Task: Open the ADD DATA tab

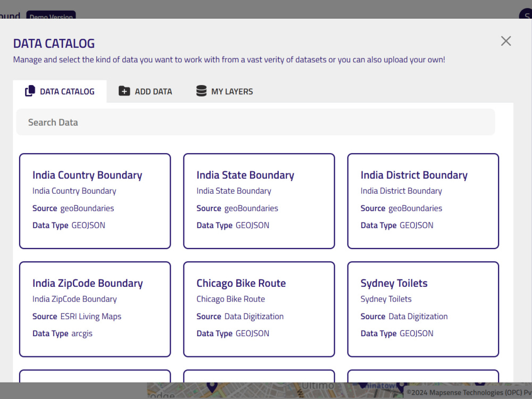Action: coord(145,92)
